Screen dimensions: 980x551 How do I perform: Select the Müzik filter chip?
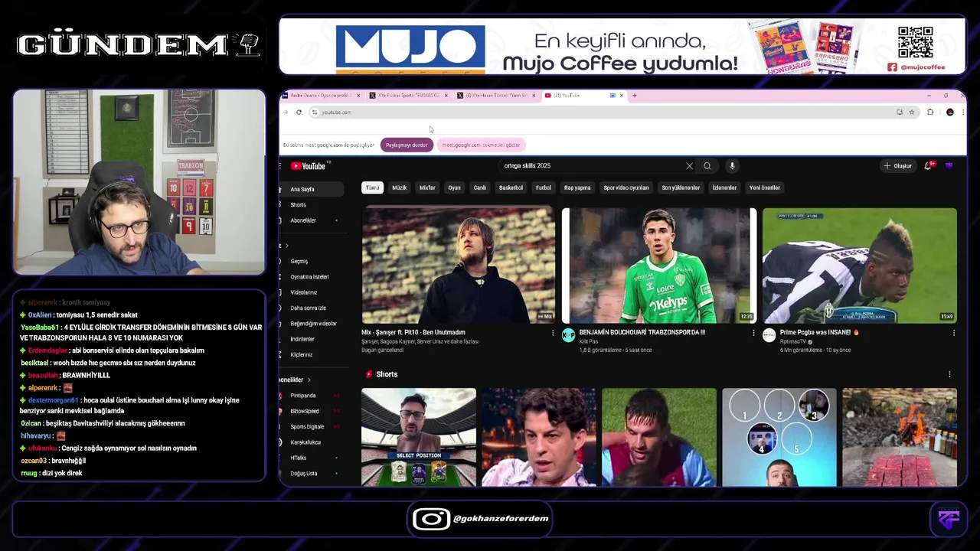click(x=400, y=187)
